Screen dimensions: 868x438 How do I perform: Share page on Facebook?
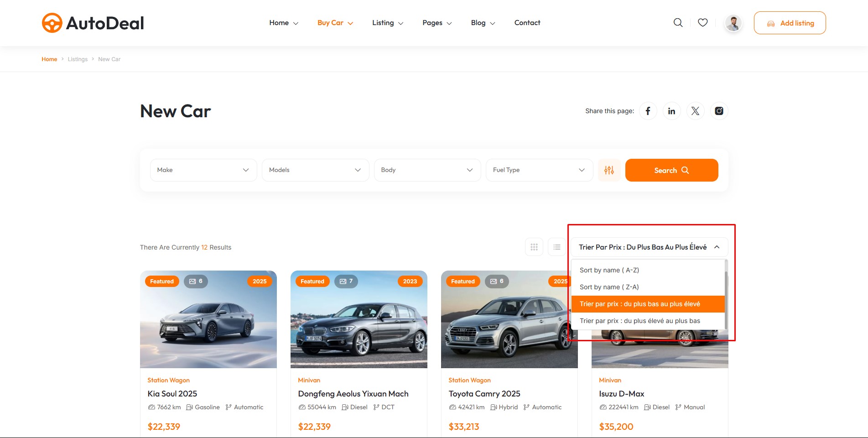(648, 111)
